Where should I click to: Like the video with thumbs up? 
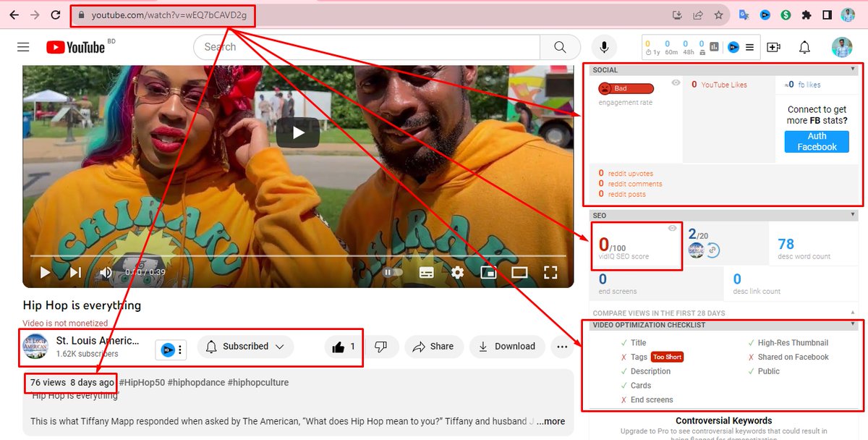click(x=344, y=347)
